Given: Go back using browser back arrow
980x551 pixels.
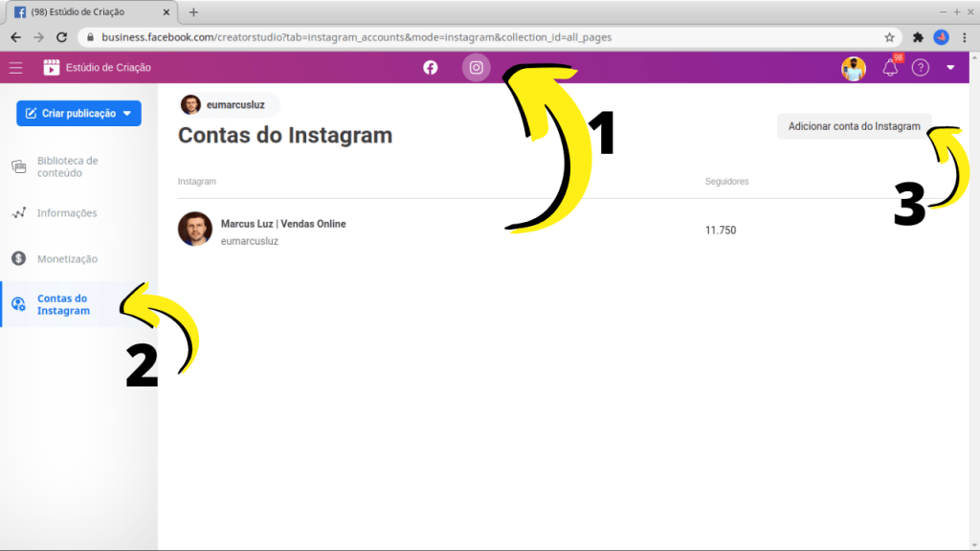Looking at the screenshot, I should click(15, 37).
